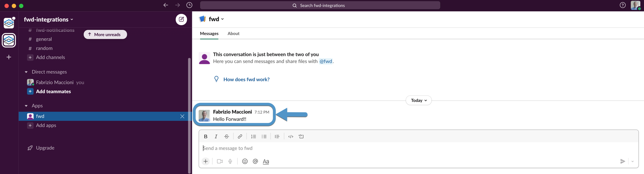Open the user profile avatar menu
644x174 pixels.
(635, 5)
